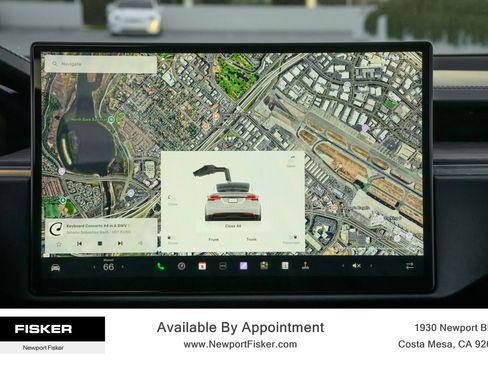Skip to previous track
Image resolution: width=488 pixels, height=366 pixels.
click(79, 244)
